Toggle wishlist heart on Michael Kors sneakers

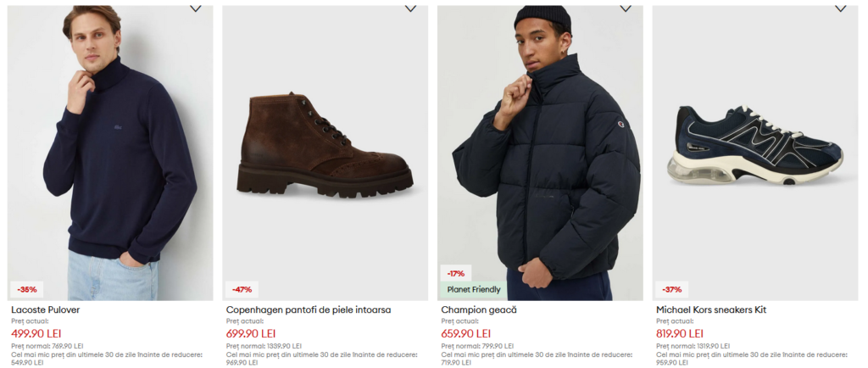pyautogui.click(x=840, y=8)
